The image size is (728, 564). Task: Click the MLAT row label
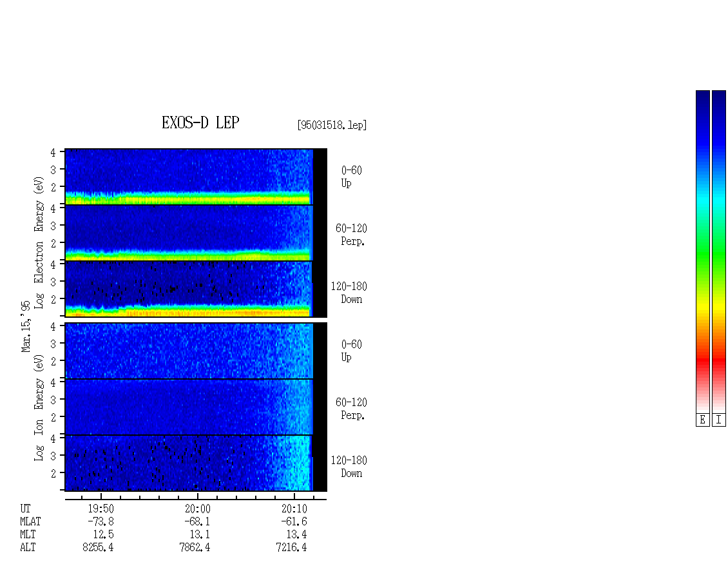pos(30,521)
